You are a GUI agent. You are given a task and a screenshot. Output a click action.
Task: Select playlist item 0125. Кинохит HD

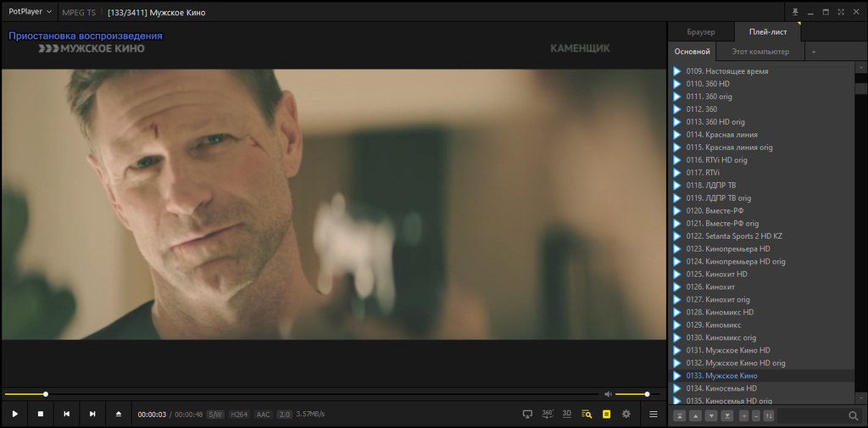click(x=762, y=274)
